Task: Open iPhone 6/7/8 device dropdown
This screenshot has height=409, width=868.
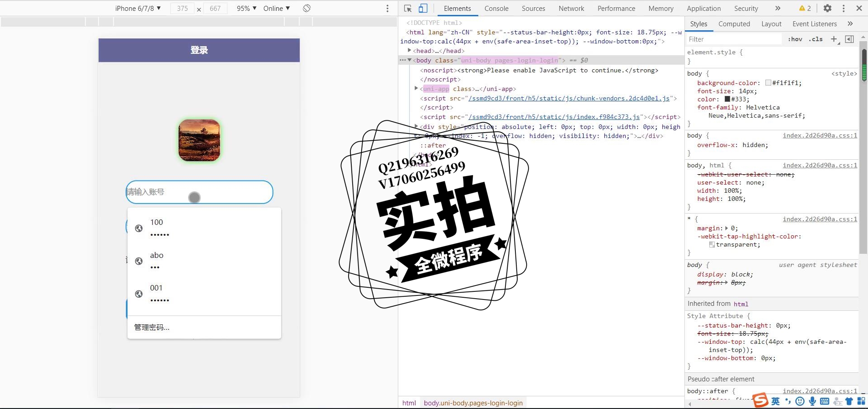Action: pos(138,8)
